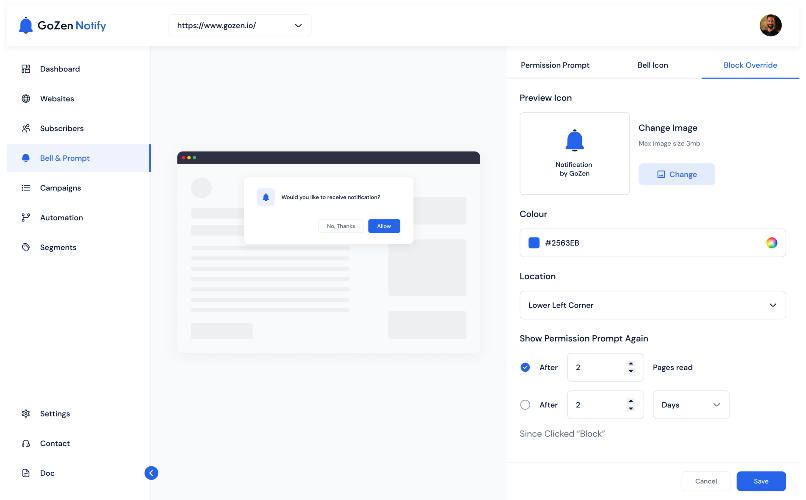Click the Doc file icon

(26, 473)
